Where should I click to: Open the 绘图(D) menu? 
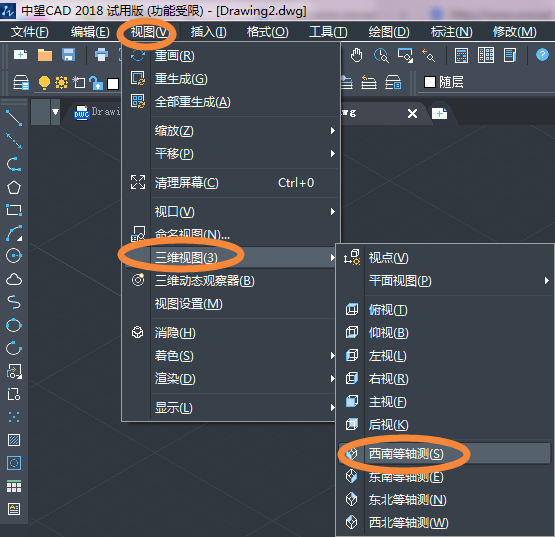click(389, 32)
